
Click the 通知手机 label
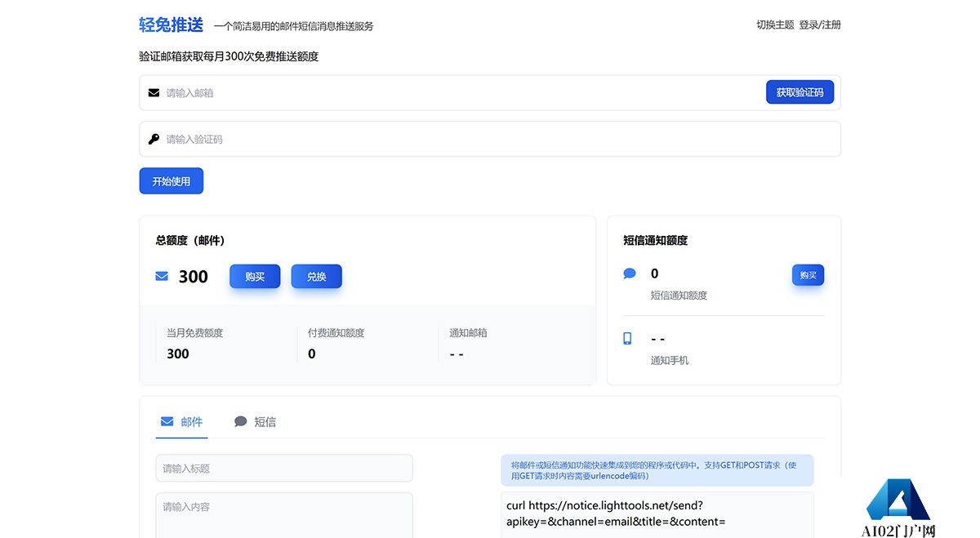point(670,360)
